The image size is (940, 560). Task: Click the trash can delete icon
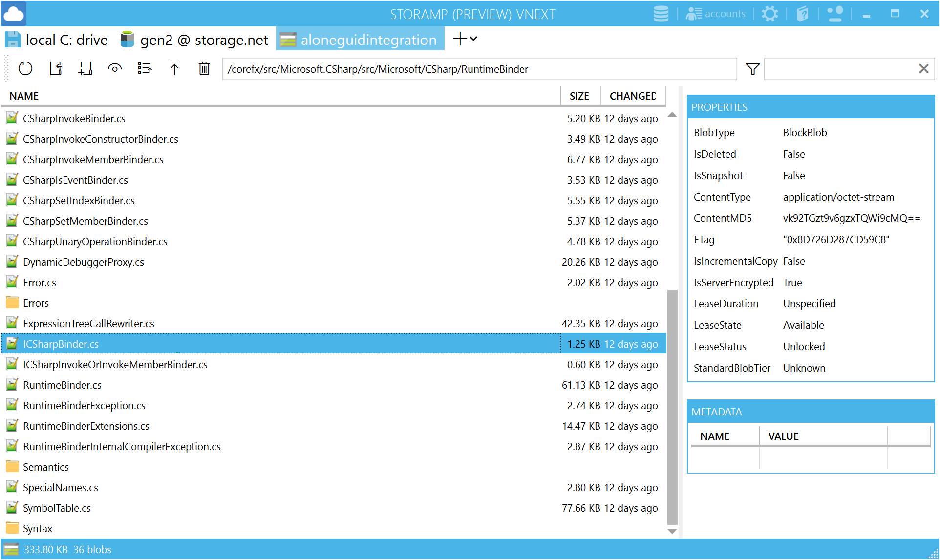tap(204, 69)
